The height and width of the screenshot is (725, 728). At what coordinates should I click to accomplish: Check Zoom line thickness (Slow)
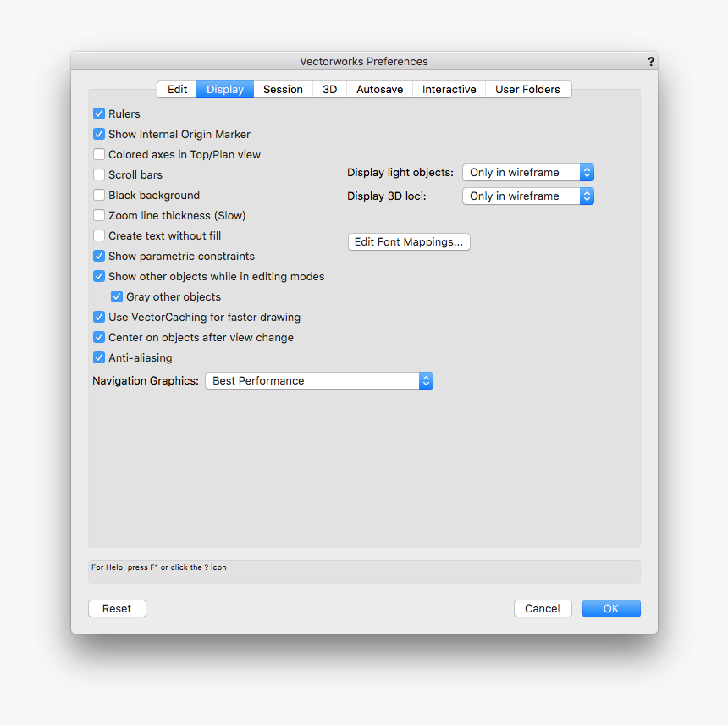[99, 215]
